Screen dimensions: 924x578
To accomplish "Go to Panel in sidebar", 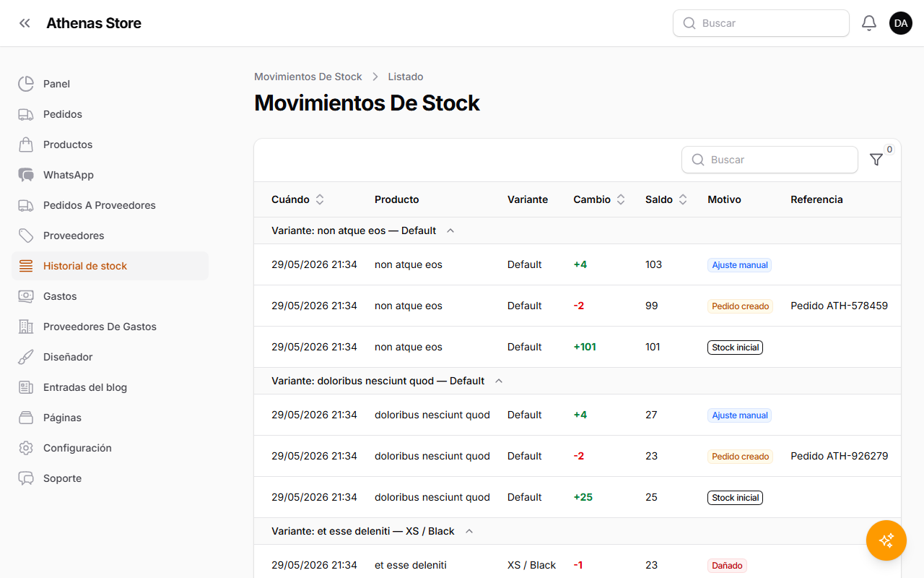I will (110, 84).
